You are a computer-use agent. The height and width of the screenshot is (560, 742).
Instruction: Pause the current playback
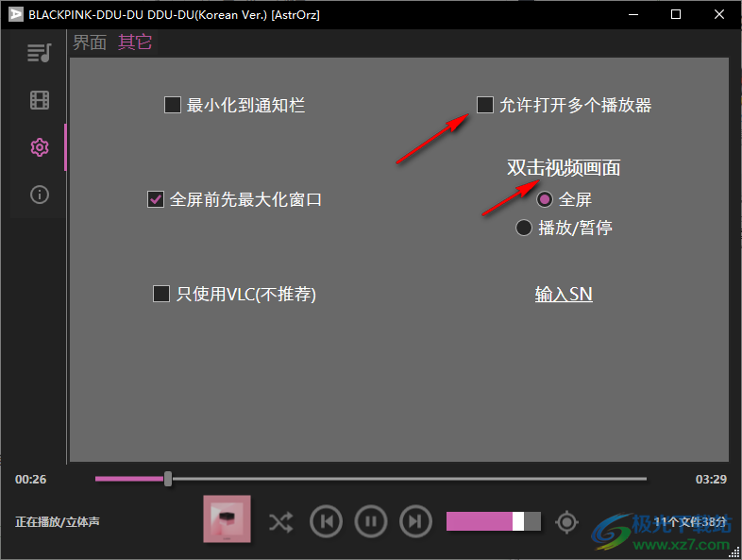(371, 521)
